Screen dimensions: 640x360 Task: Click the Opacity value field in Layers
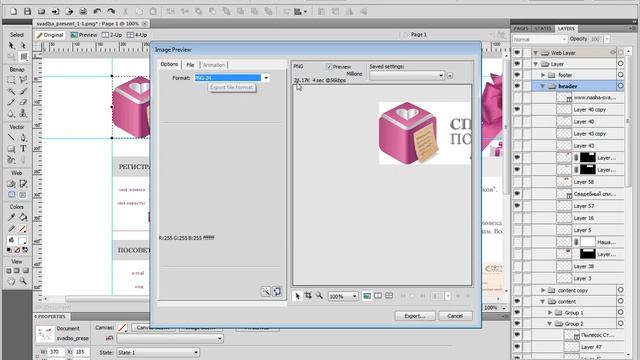tap(596, 39)
